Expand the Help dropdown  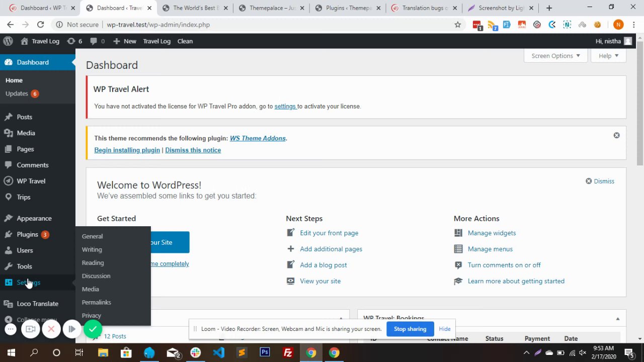pos(609,56)
